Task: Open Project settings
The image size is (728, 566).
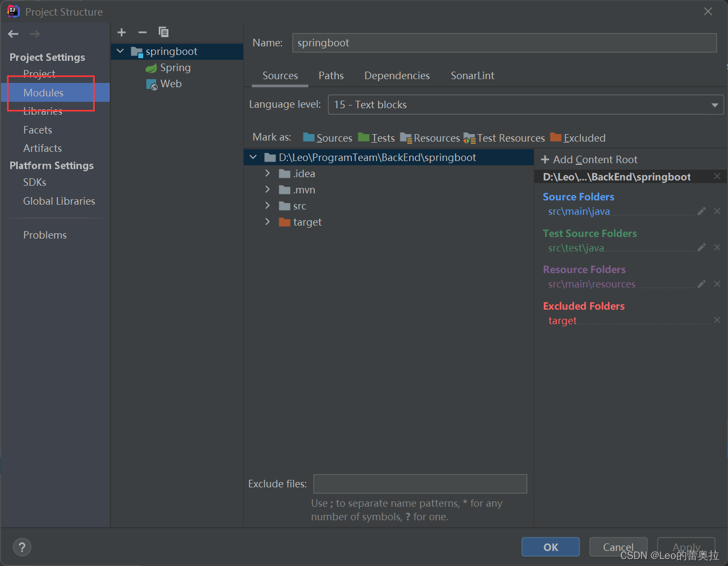Action: (39, 74)
